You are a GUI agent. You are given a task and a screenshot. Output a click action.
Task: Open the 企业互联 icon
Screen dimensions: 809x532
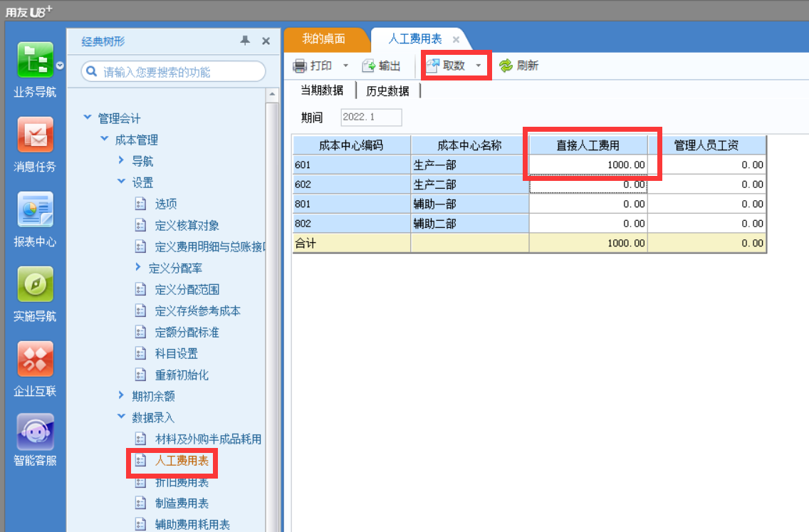35,359
